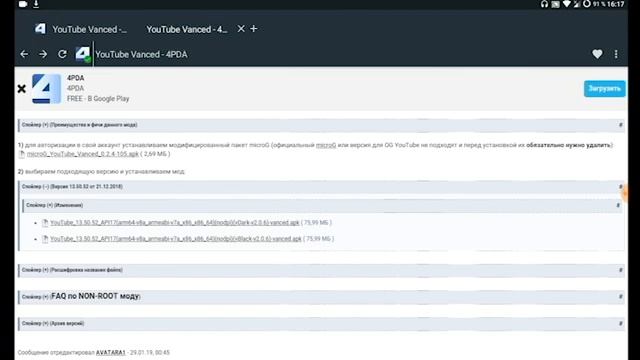Open AVATARA1 user profile link
640x360 pixels.
coord(111,352)
